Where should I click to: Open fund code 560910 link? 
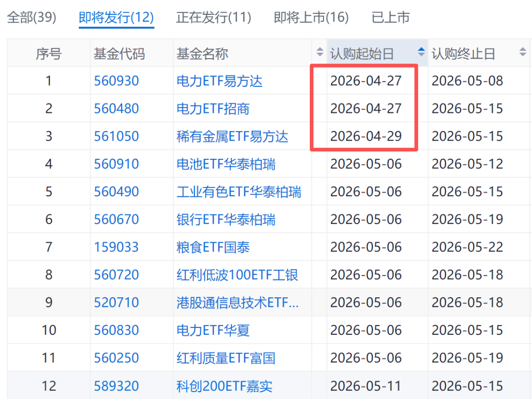[116, 164]
